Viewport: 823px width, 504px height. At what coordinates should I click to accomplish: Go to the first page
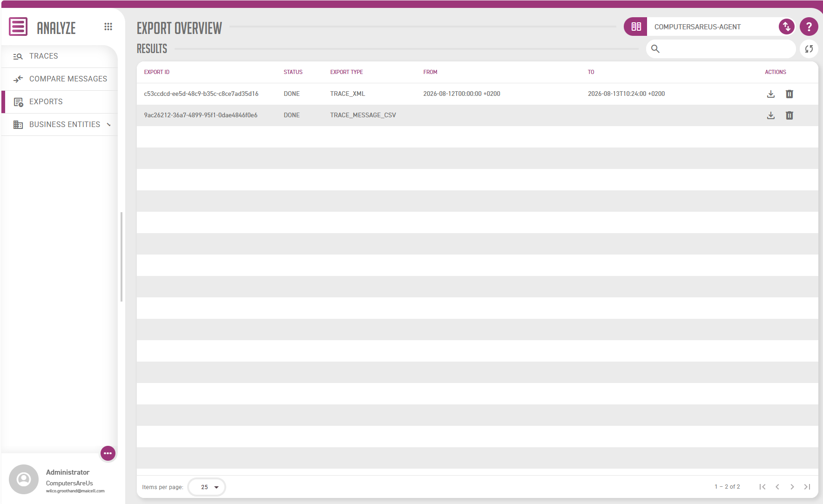(x=762, y=487)
